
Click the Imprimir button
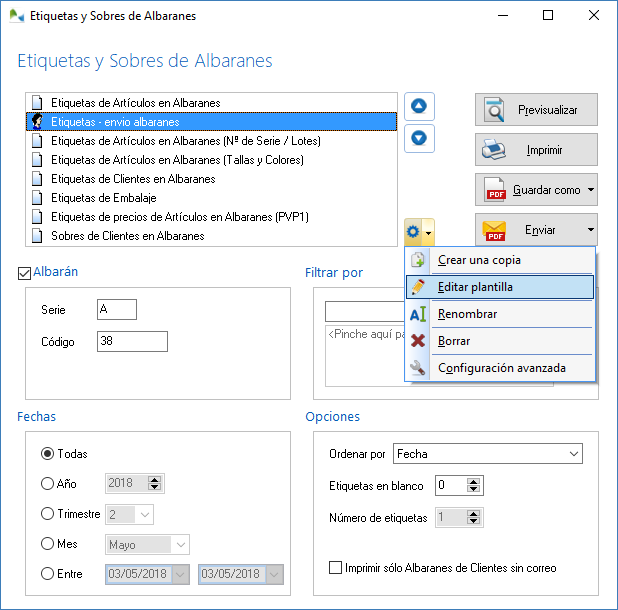click(536, 150)
